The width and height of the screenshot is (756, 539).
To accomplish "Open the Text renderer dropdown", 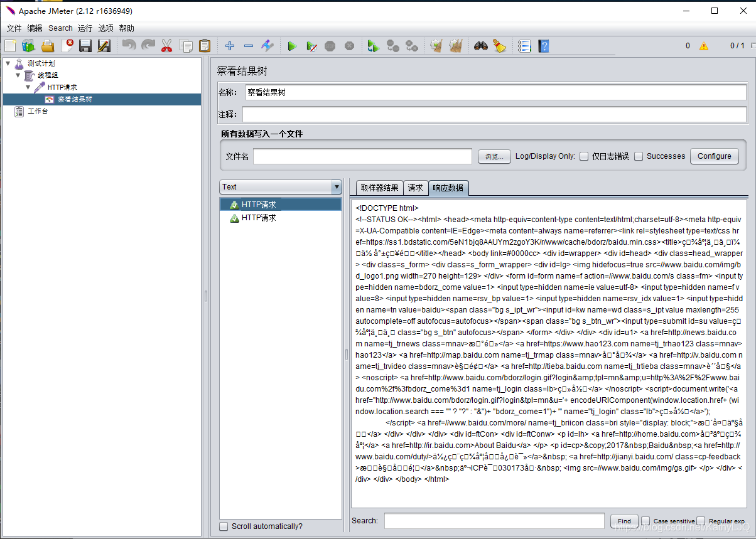I will (x=280, y=187).
